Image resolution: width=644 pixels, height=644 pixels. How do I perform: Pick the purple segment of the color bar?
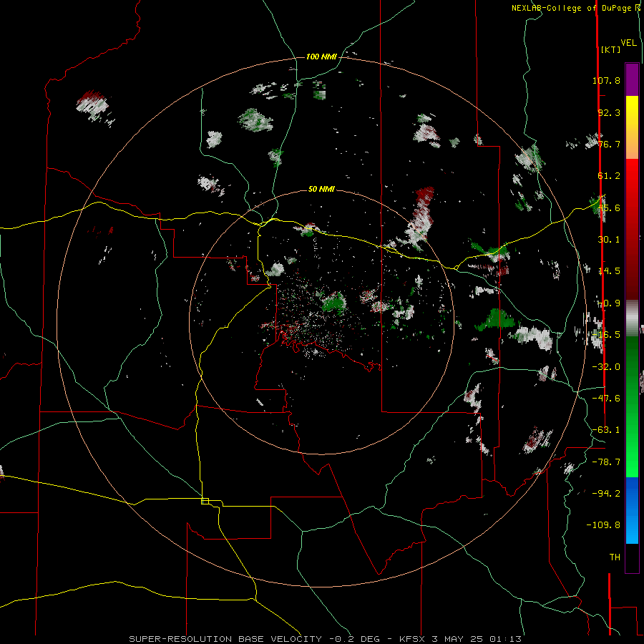(x=632, y=79)
